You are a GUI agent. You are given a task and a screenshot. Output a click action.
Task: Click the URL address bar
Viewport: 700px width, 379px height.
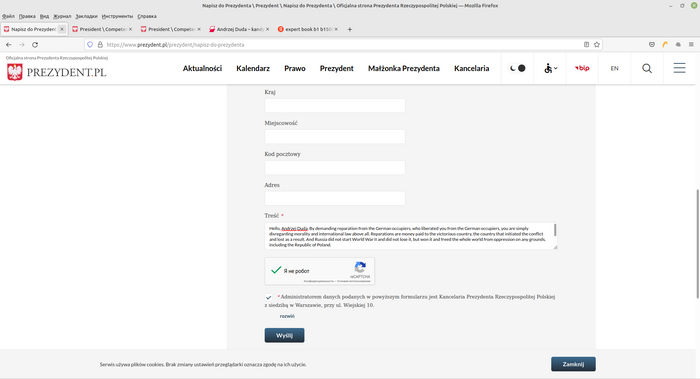tap(343, 45)
